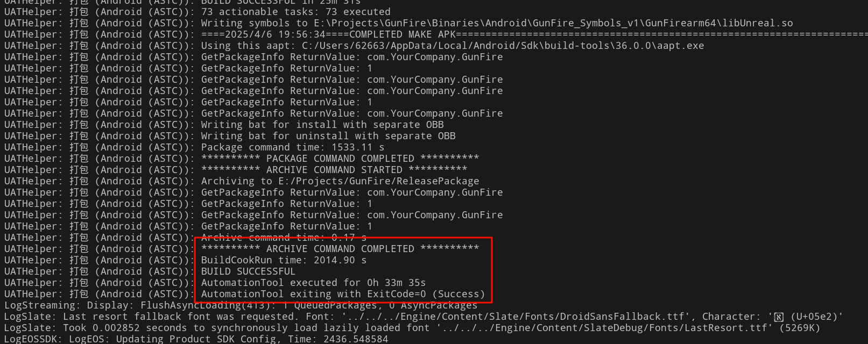This screenshot has height=344, width=868.
Task: Click the aapt.exe build-tools path text
Action: tap(503, 46)
